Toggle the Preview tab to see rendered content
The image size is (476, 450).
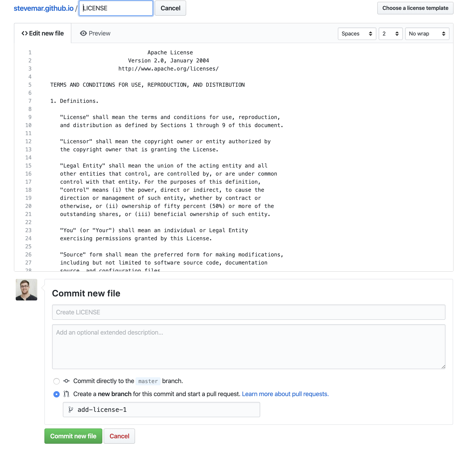click(x=95, y=33)
